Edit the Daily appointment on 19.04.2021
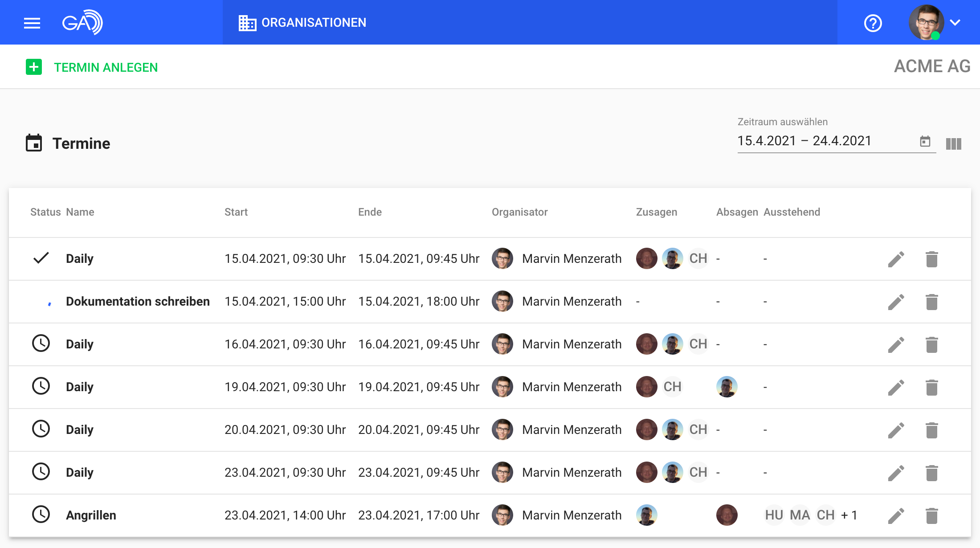 pyautogui.click(x=896, y=387)
